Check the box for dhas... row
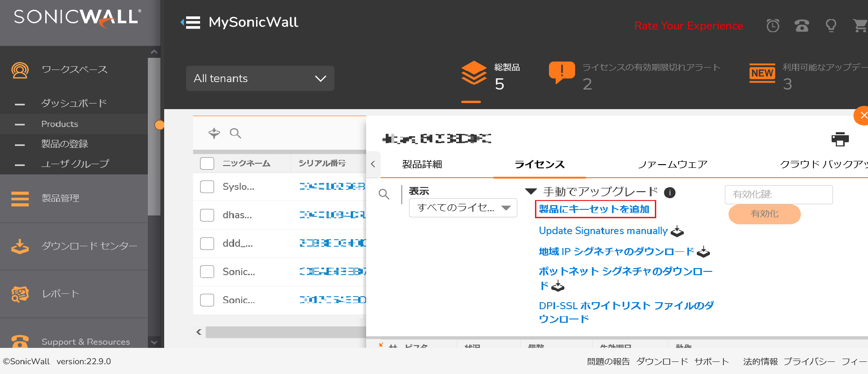 point(207,215)
